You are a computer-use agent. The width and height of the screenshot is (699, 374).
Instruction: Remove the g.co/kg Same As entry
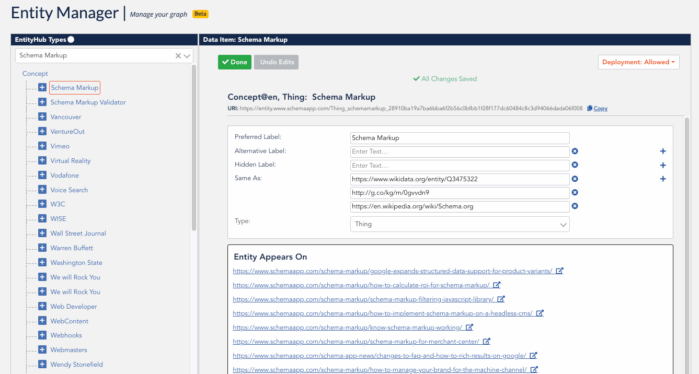(575, 193)
